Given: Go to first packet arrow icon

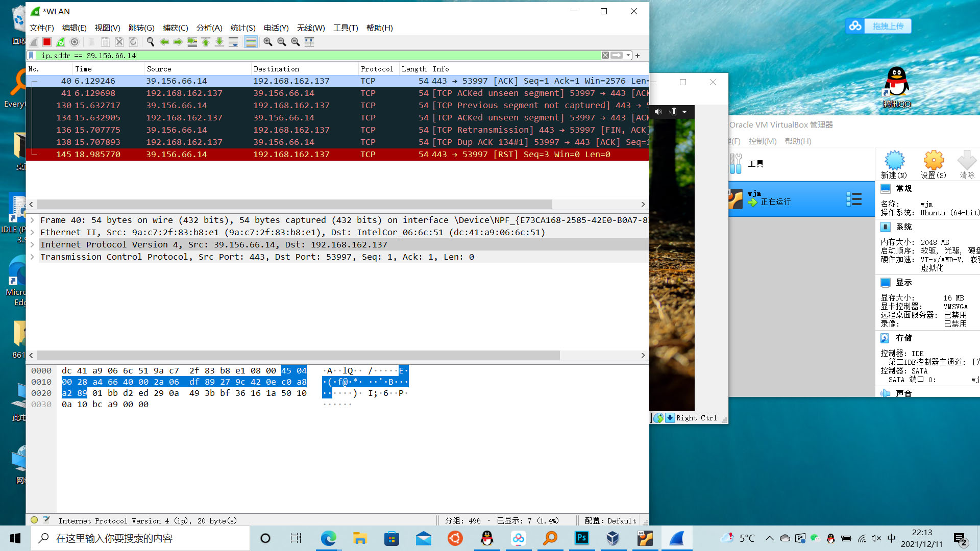Looking at the screenshot, I should 206,42.
